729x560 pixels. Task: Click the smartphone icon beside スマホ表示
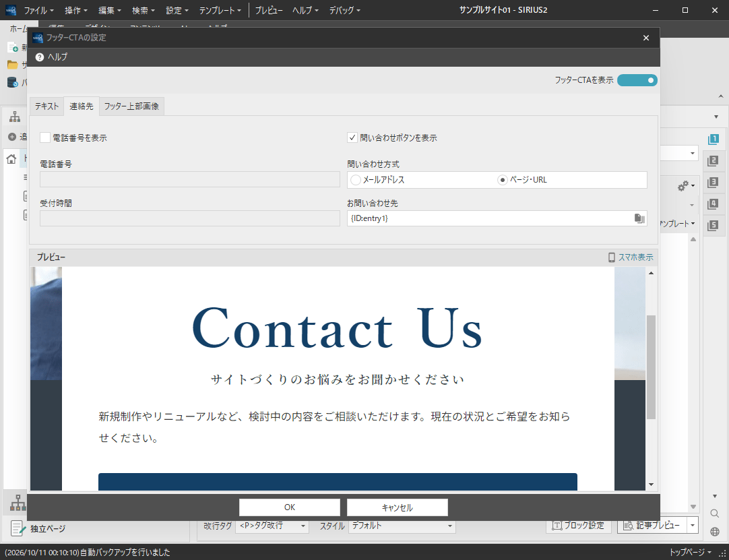(x=612, y=257)
